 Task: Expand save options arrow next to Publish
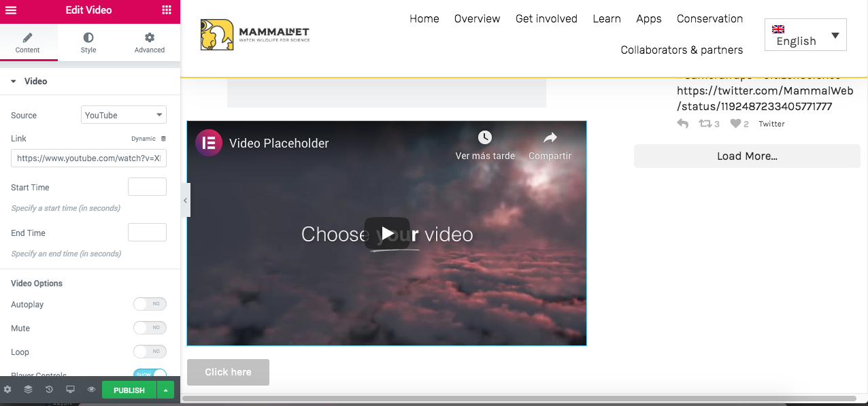pyautogui.click(x=165, y=390)
